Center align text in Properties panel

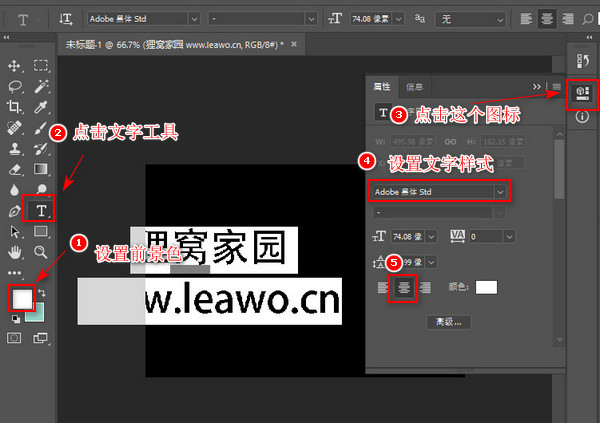(403, 287)
